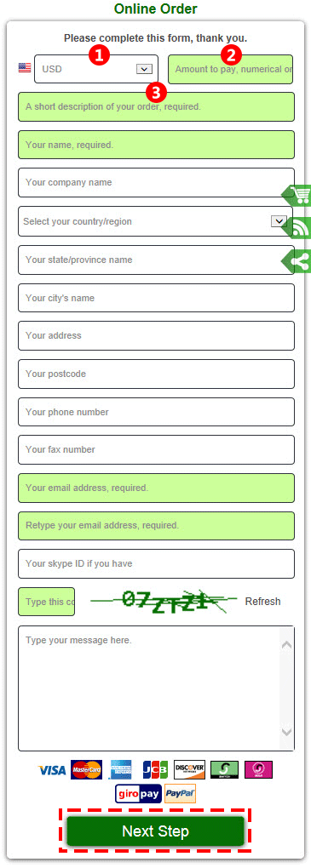The height and width of the screenshot is (868, 311).
Task: Click the Next Step button
Action: (156, 831)
